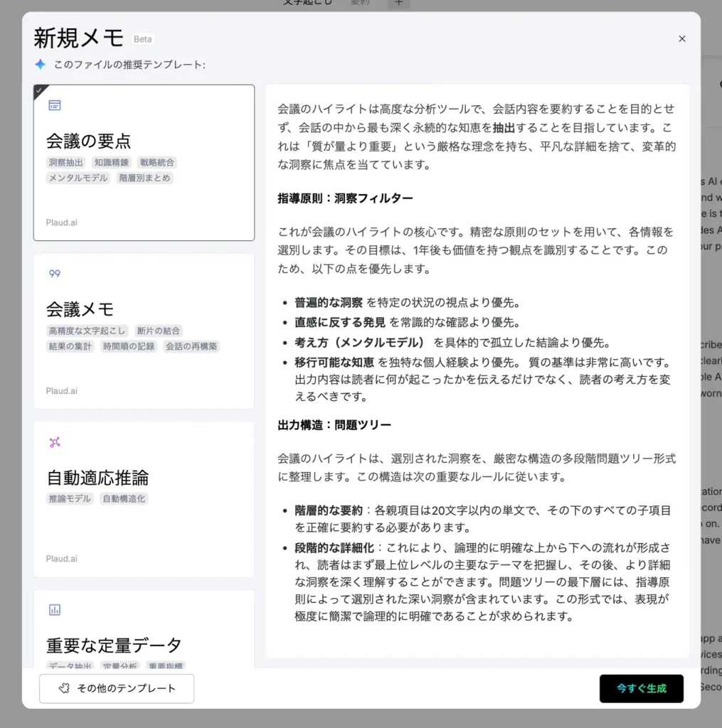
Task: Click the Beta badge next to 新規メモ
Action: 142,39
